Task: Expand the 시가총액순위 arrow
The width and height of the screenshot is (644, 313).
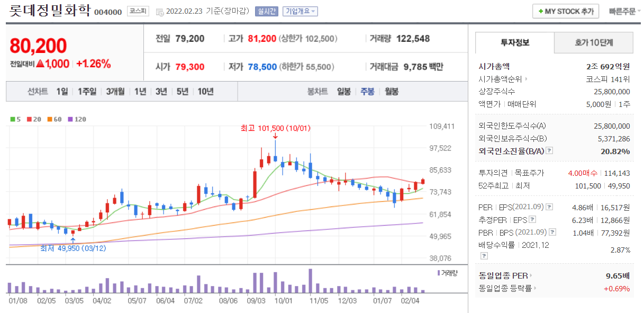Action: pos(525,79)
